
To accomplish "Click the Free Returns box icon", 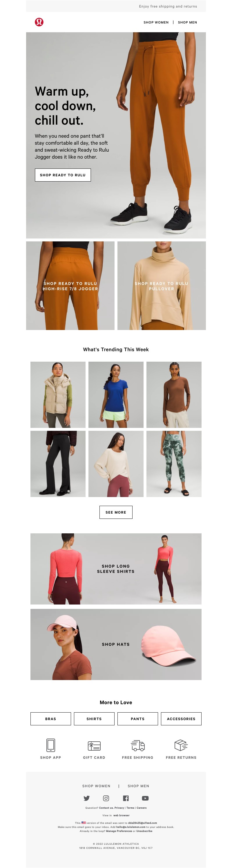I will pos(181,745).
